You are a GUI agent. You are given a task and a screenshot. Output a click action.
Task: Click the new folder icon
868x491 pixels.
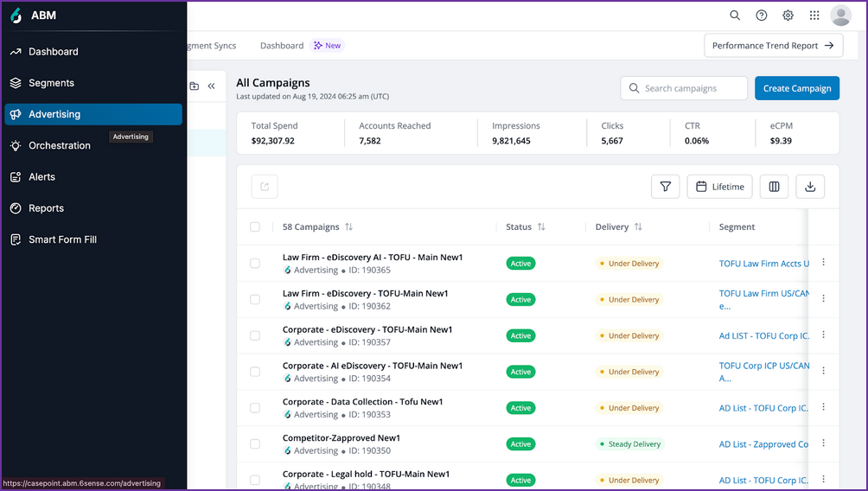coord(195,86)
